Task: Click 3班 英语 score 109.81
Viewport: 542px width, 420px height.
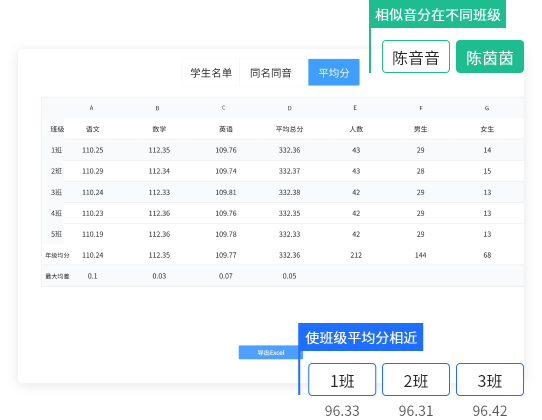Action: [226, 192]
